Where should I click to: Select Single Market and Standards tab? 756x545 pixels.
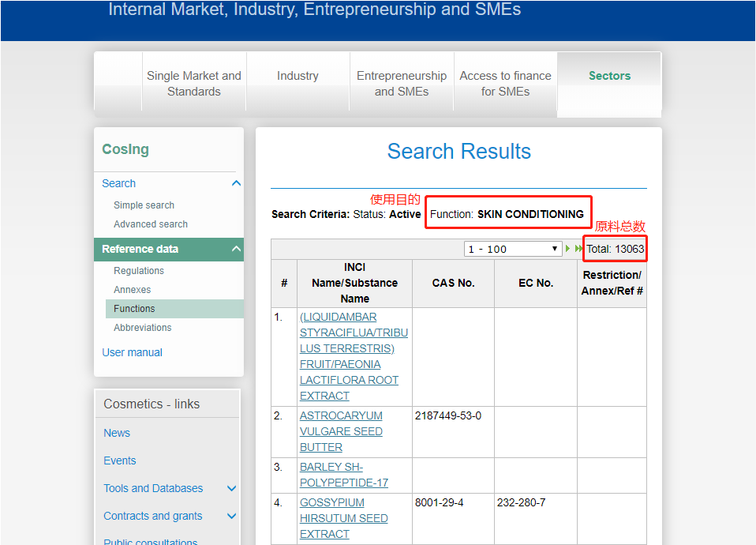coord(194,84)
